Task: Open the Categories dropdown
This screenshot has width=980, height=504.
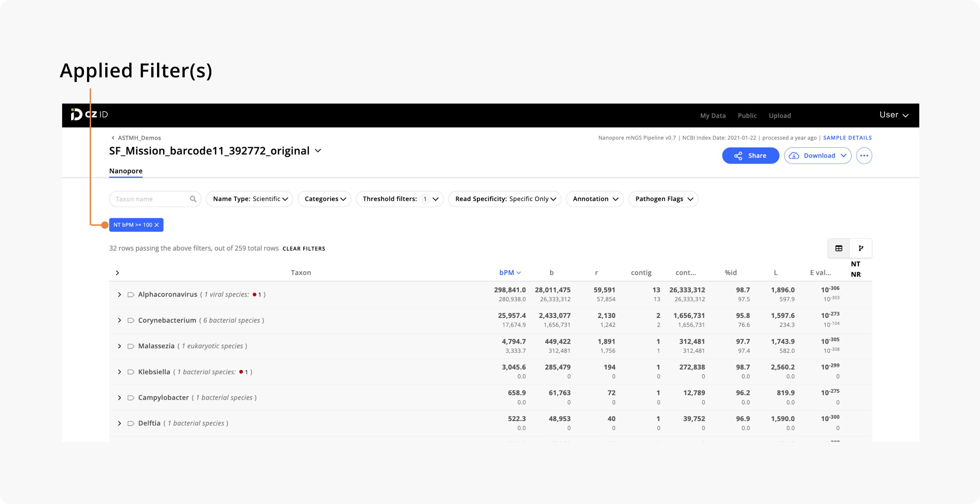Action: [324, 199]
